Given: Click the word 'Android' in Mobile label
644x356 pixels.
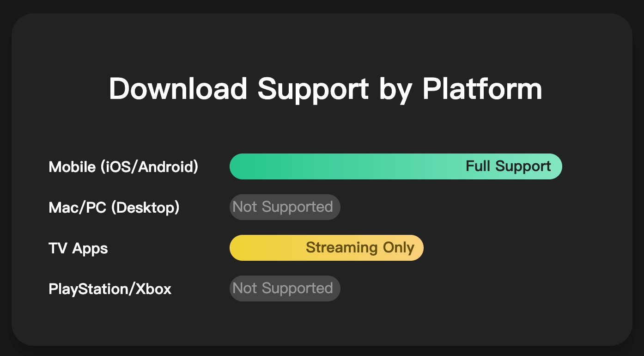Looking at the screenshot, I should (166, 166).
